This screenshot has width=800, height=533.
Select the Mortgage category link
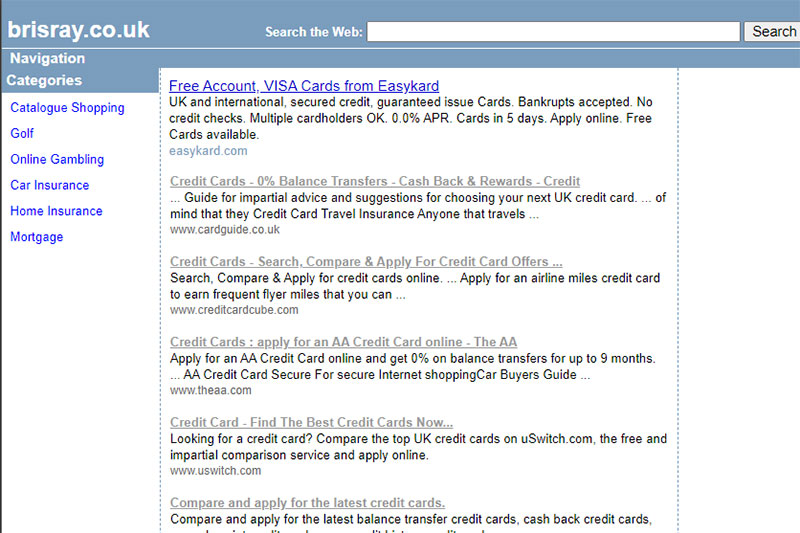pos(37,237)
